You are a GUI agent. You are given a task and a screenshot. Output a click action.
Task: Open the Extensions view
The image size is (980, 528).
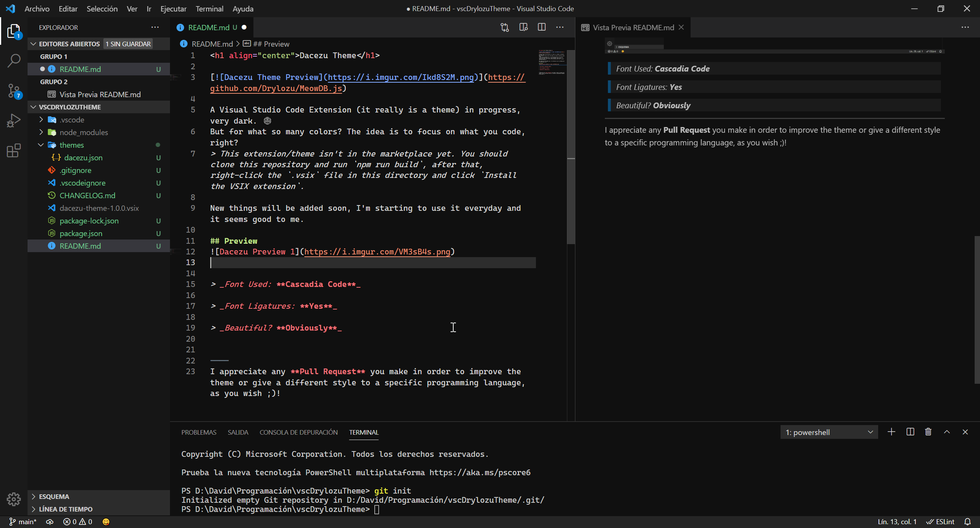[x=14, y=151]
